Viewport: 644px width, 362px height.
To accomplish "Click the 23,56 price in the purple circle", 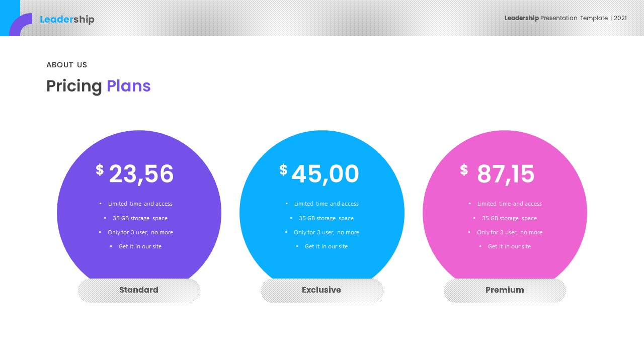I will pos(141,174).
